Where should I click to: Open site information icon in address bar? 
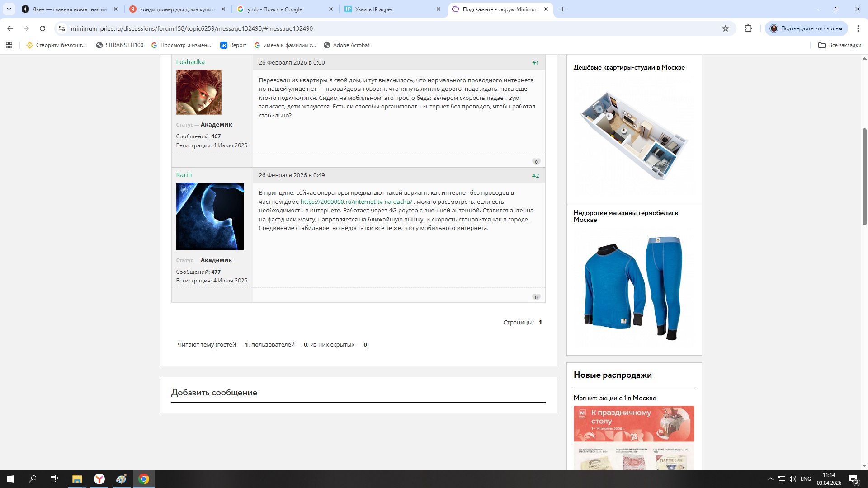[x=62, y=28]
